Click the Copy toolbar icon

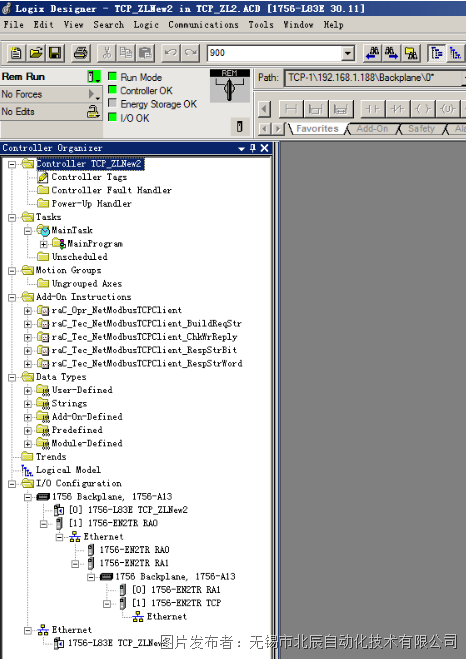tap(125, 53)
